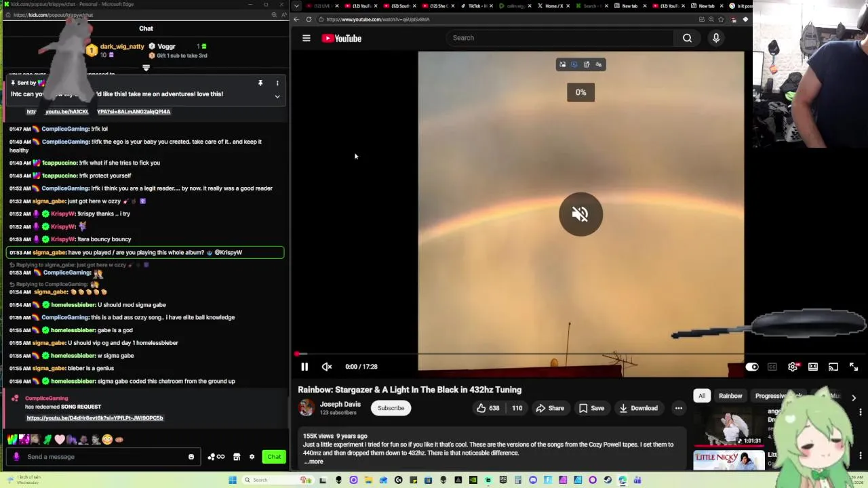Reload the YouTube page
868x488 pixels.
(x=309, y=19)
